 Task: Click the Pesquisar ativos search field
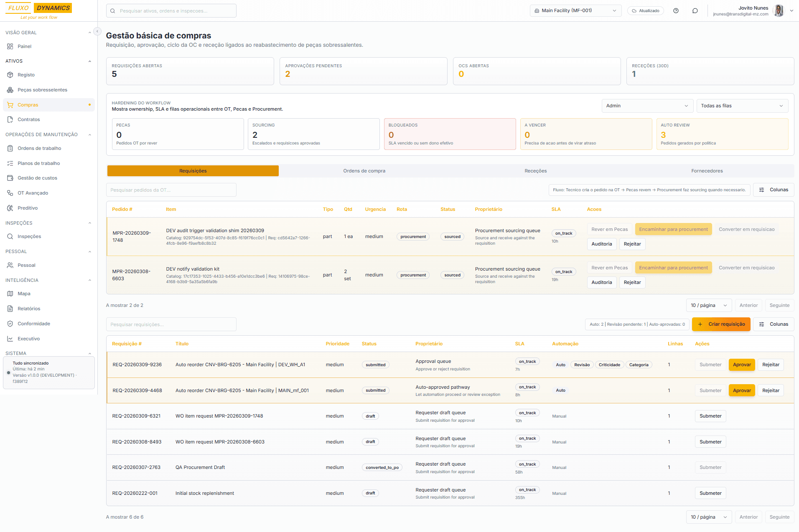pos(171,10)
